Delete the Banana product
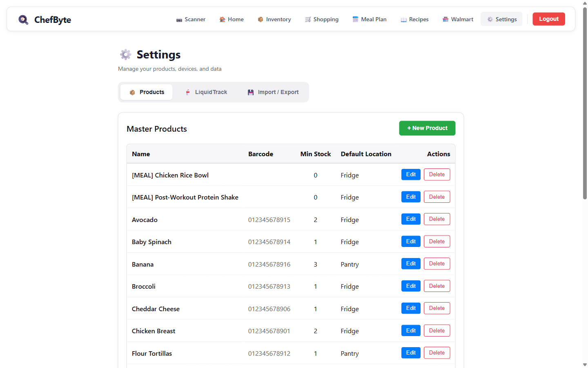Viewport: 588px width, 368px height. pos(437,263)
